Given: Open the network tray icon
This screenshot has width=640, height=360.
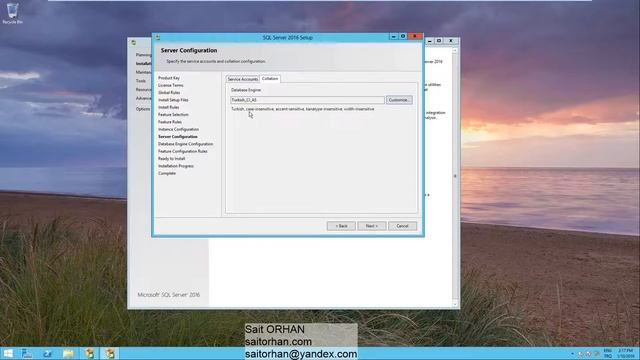Looking at the screenshot, I should tap(589, 354).
